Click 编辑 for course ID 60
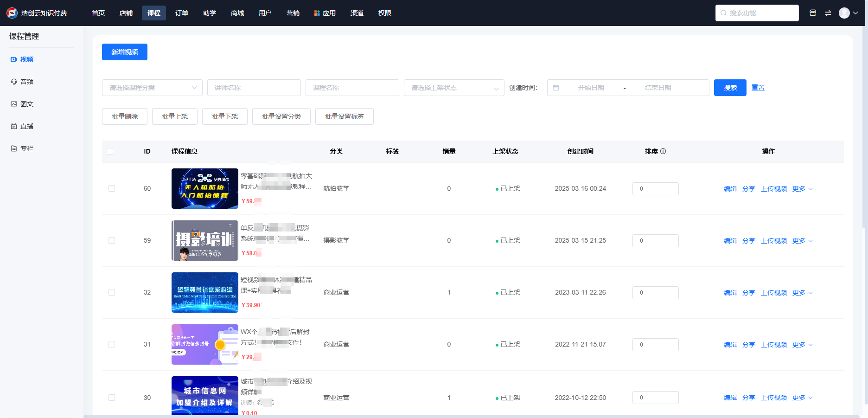 click(x=730, y=189)
